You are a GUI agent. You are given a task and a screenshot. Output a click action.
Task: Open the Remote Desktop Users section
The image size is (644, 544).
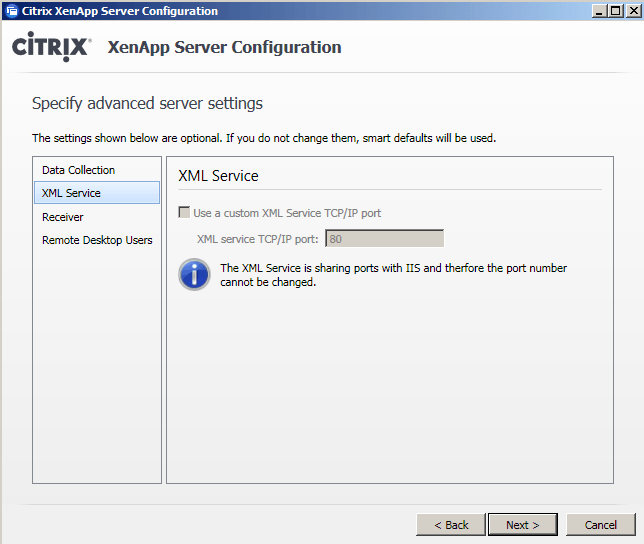pyautogui.click(x=97, y=240)
